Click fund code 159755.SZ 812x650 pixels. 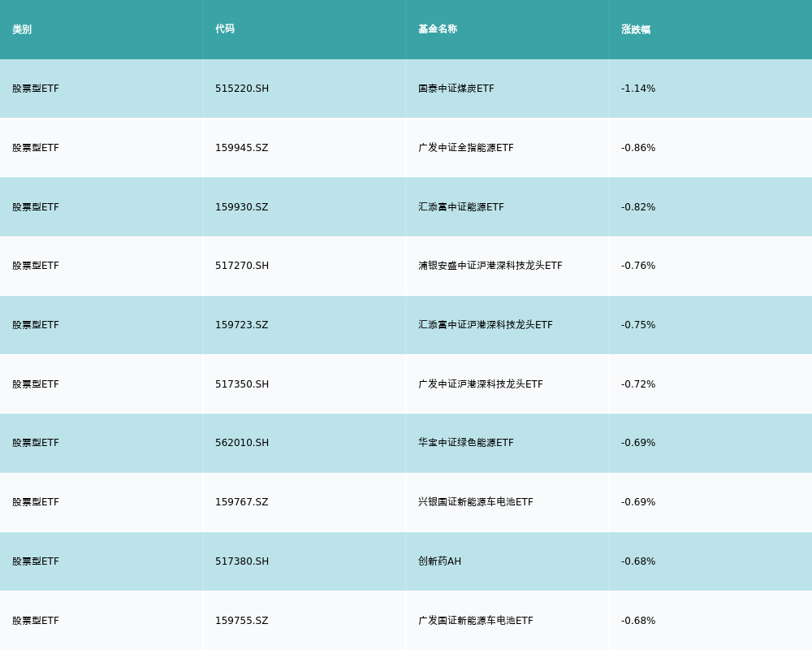coord(241,621)
